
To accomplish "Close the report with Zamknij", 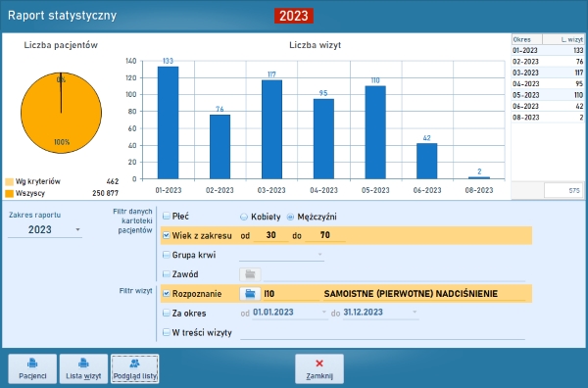I will tap(319, 368).
